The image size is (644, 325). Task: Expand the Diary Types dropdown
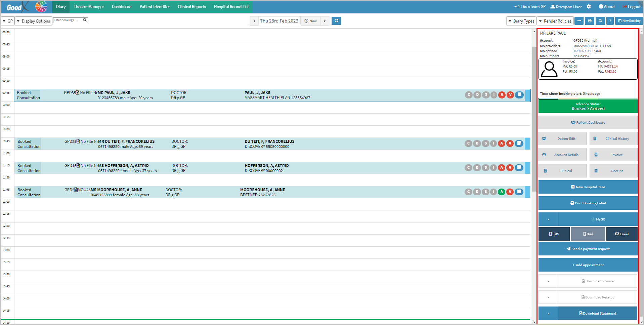click(521, 21)
